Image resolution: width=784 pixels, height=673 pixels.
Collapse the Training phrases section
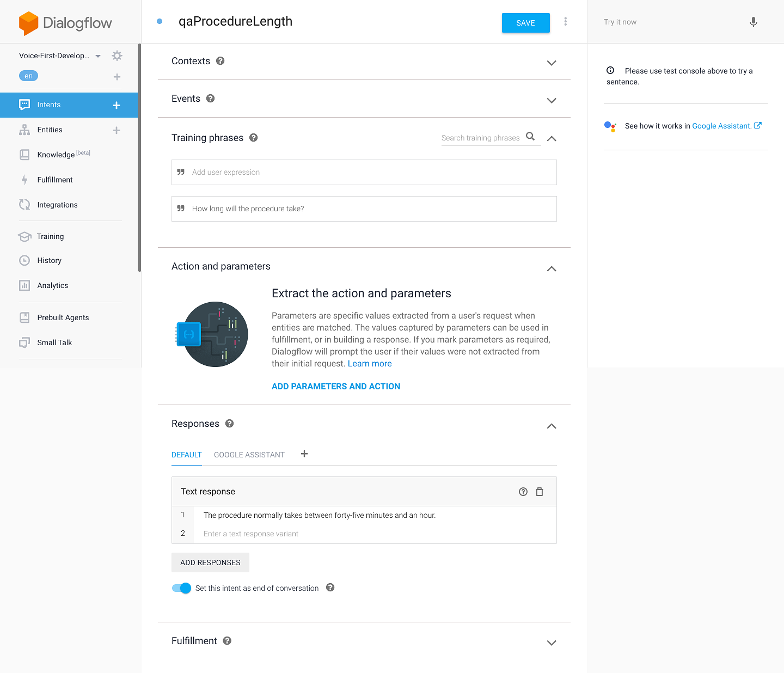(x=551, y=138)
